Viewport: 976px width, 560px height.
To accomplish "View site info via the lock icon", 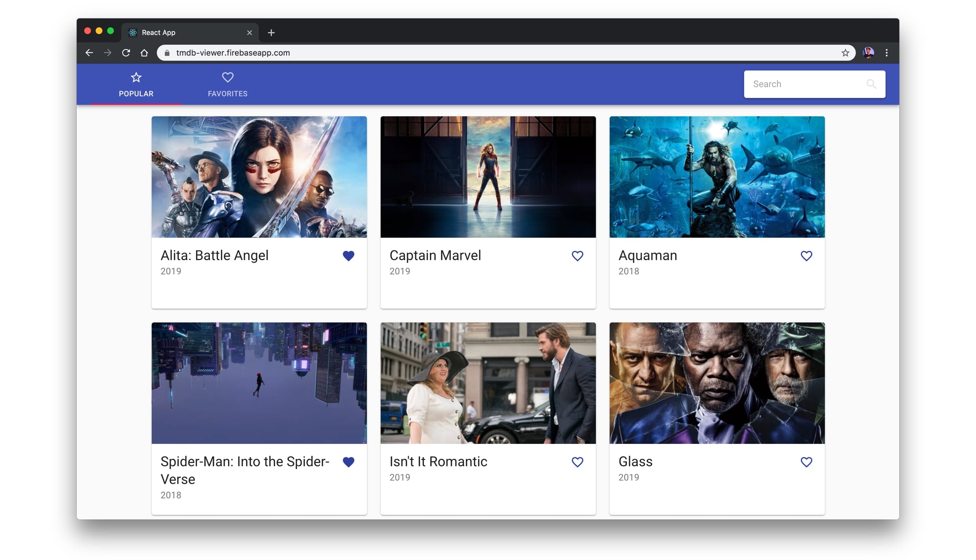I will [x=167, y=53].
